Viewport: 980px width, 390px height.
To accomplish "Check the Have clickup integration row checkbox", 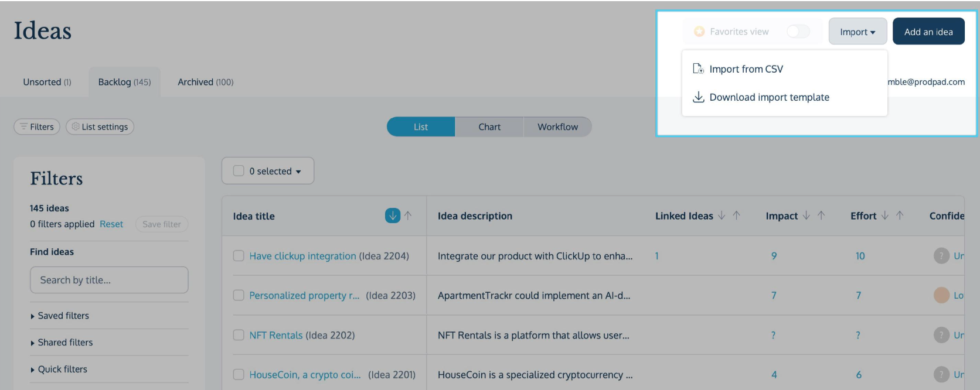I will (239, 256).
